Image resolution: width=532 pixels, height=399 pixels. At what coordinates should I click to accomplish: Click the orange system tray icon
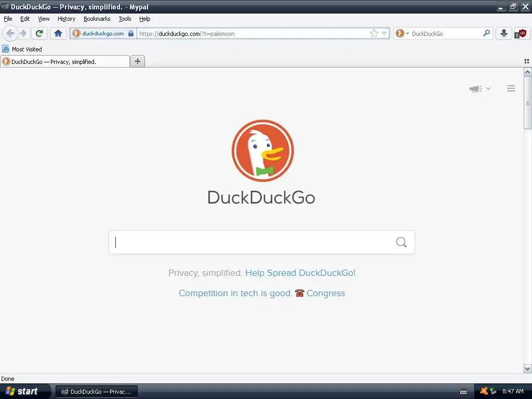[x=484, y=391]
